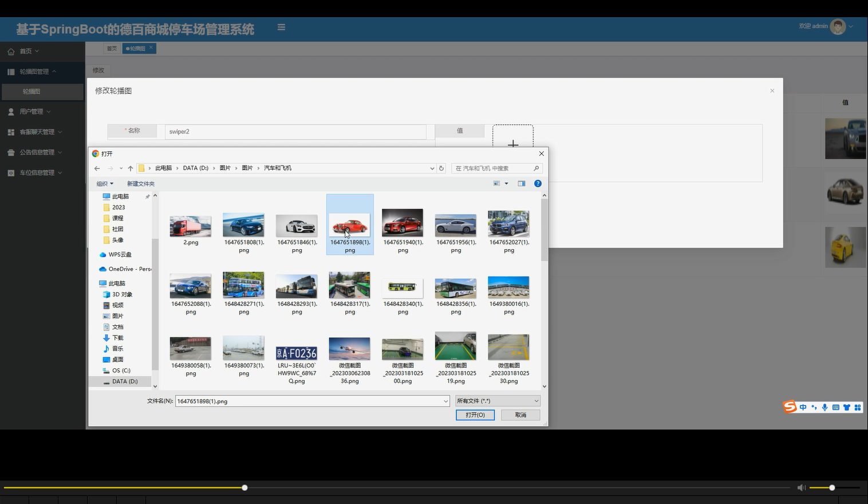
Task: Toggle the preview pane icon
Action: tap(522, 184)
